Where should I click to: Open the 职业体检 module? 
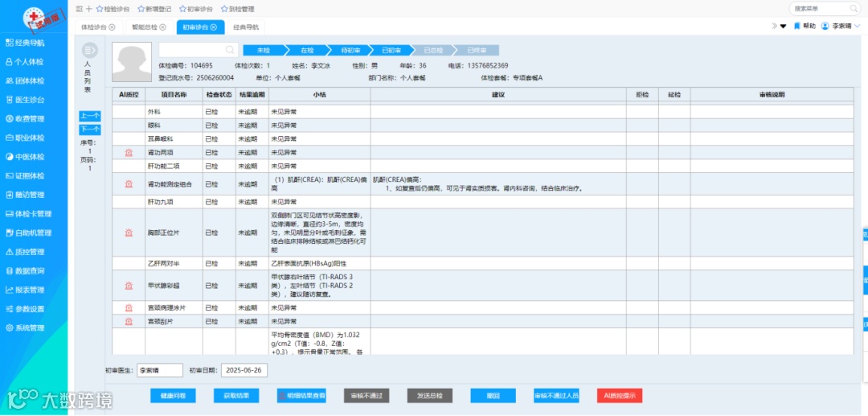(24, 138)
